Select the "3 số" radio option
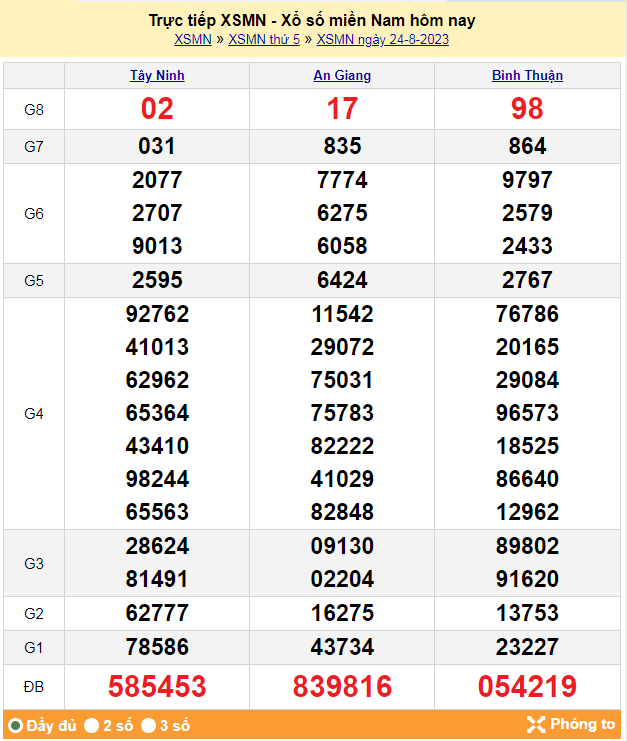 (x=148, y=725)
